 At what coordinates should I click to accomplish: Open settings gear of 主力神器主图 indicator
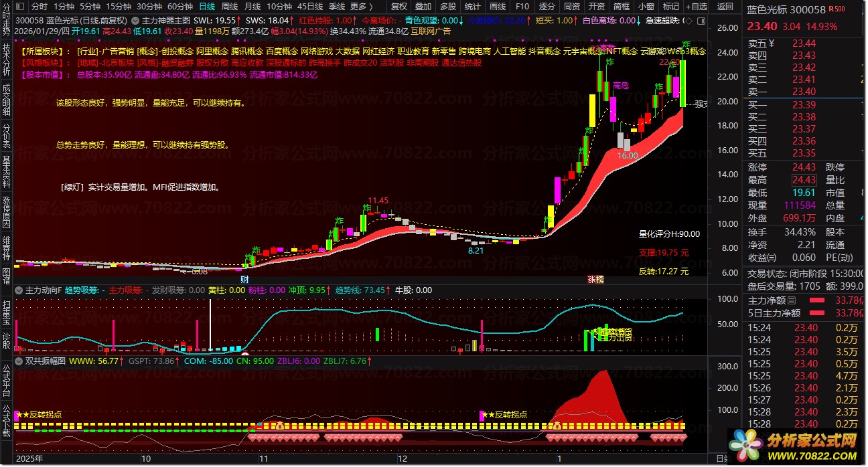(137, 20)
